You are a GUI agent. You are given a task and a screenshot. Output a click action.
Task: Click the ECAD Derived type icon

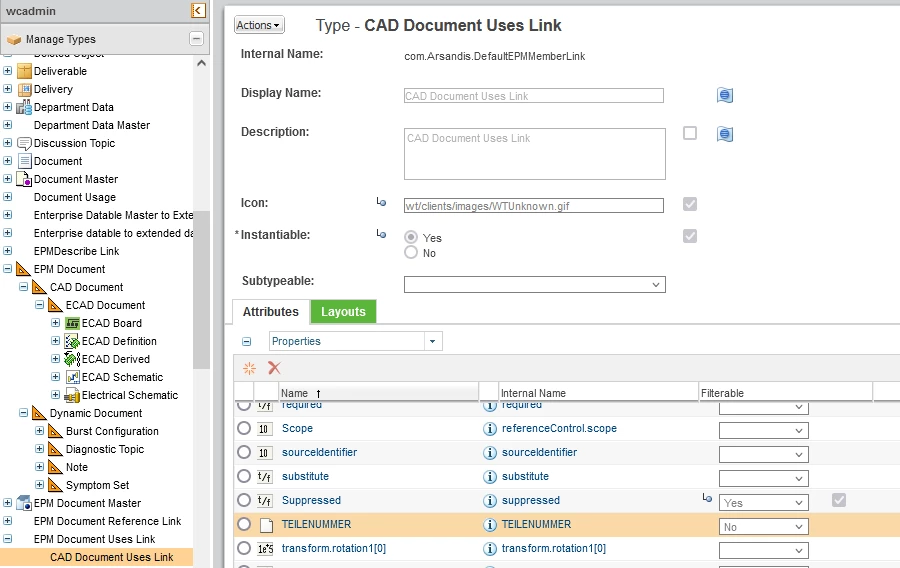click(72, 359)
